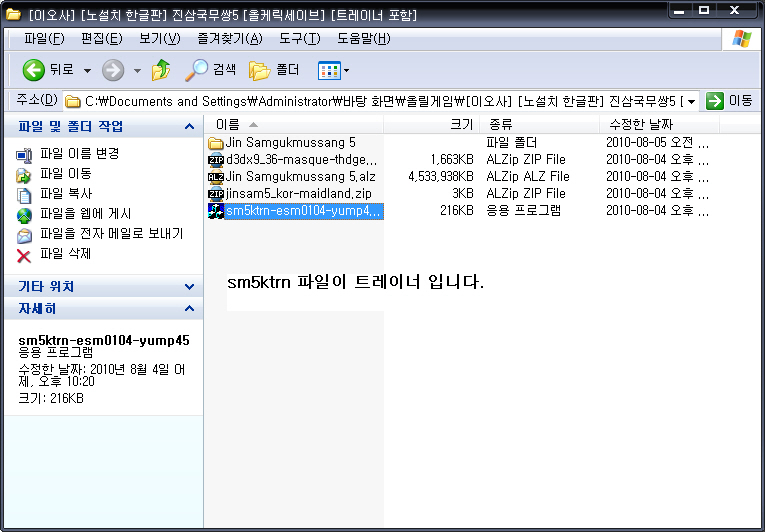Sort by 종류 column header
The image size is (765, 532).
[x=540, y=124]
